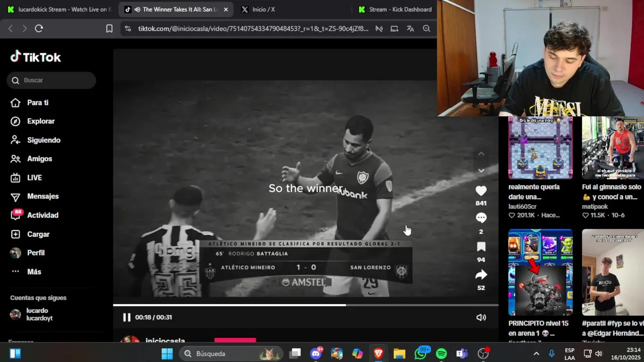Open volume settings in system tray
Screen dimensions: 644x362
point(599,354)
